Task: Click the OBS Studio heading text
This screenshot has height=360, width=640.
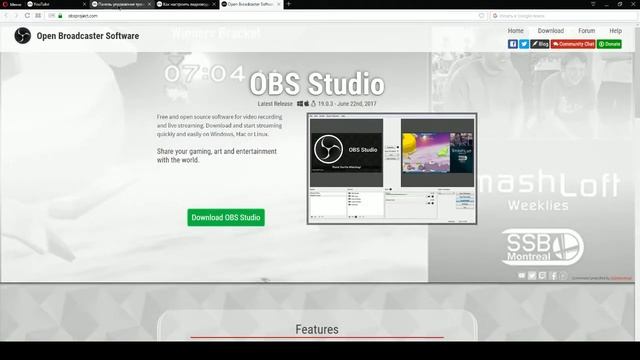Action: 317,84
